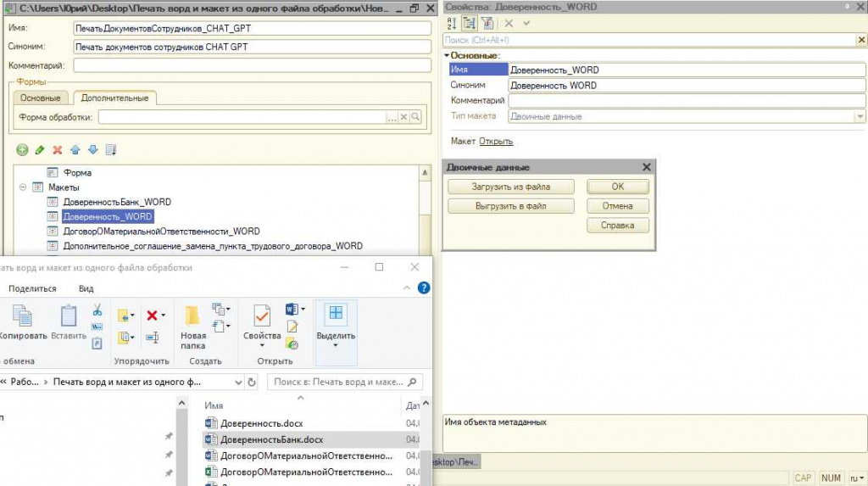
Task: Select the ДоверенностьБанк_WORD template
Action: (117, 202)
